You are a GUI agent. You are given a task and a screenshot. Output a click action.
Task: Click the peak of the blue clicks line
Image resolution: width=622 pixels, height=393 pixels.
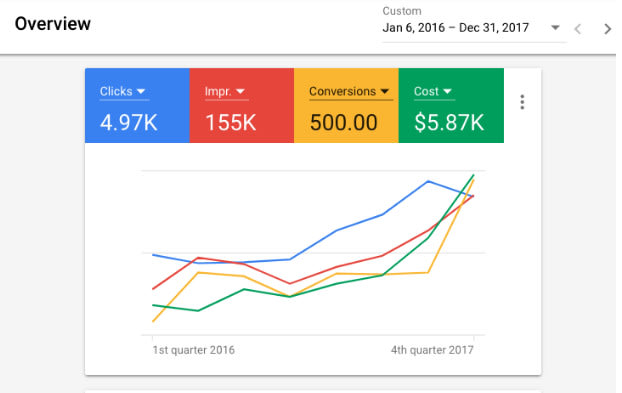tap(428, 182)
